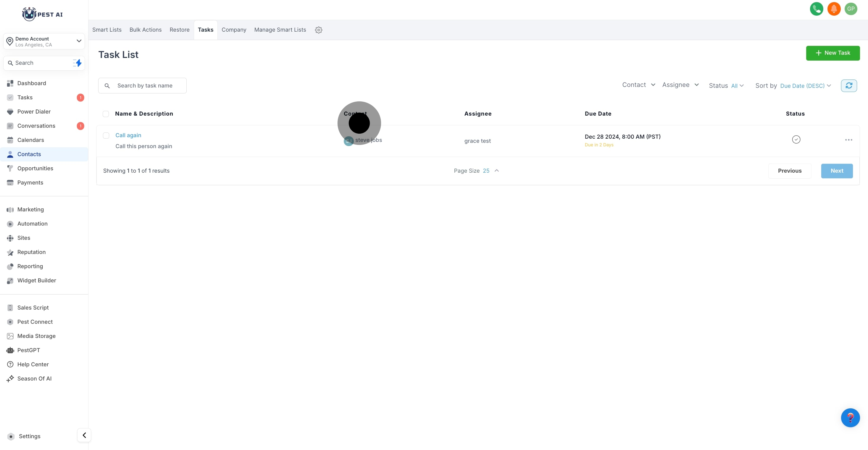Open the Call again task link
Screen dimensions: 868x450
pyautogui.click(x=128, y=135)
